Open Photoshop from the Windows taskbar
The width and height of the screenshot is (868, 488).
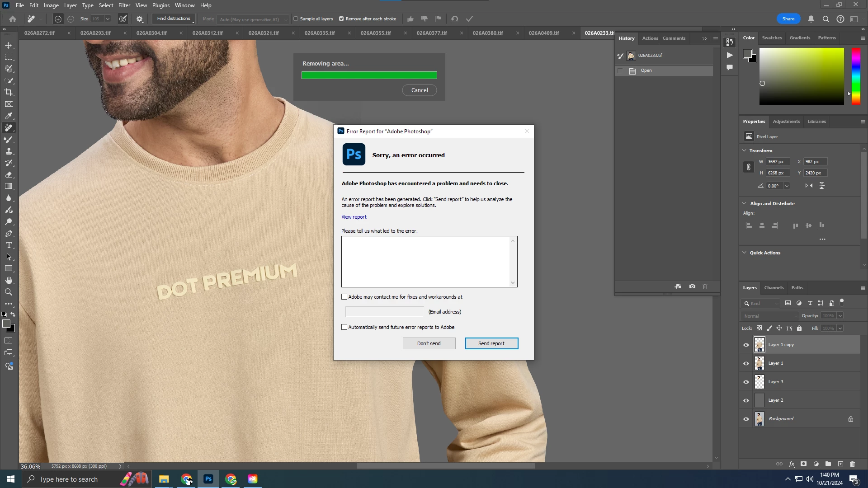pos(208,479)
